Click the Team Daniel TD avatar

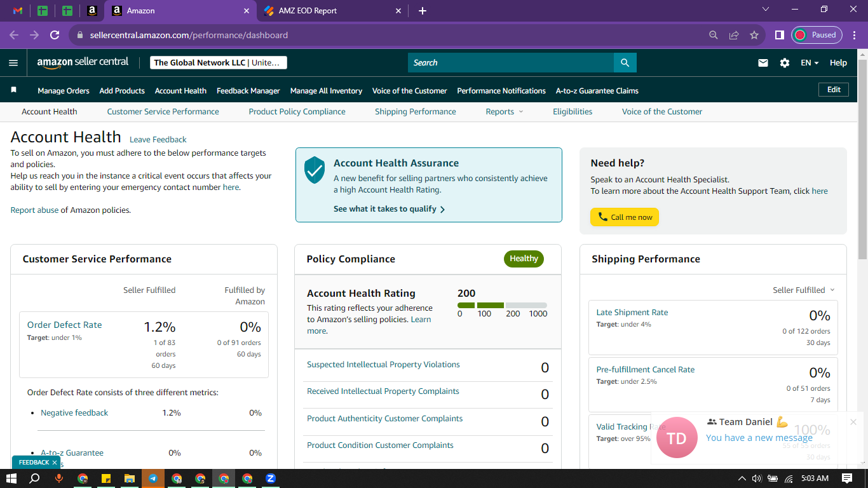tap(677, 438)
